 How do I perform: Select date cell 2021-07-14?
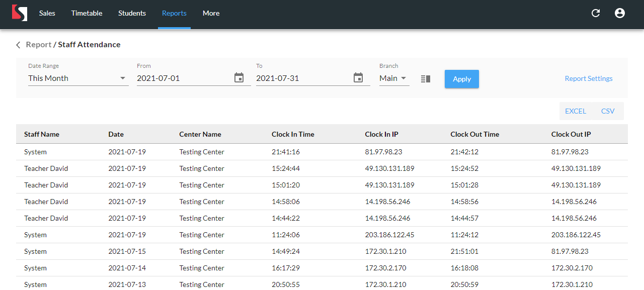[127, 268]
